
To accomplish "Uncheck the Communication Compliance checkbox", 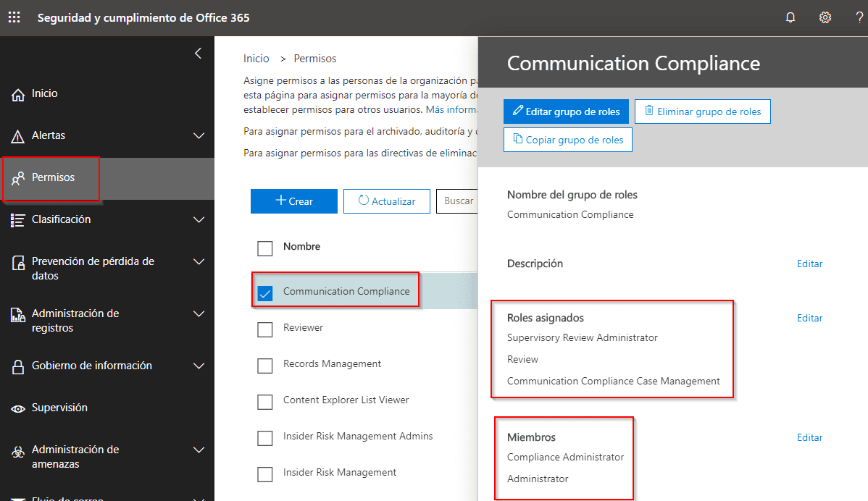I will coord(265,293).
